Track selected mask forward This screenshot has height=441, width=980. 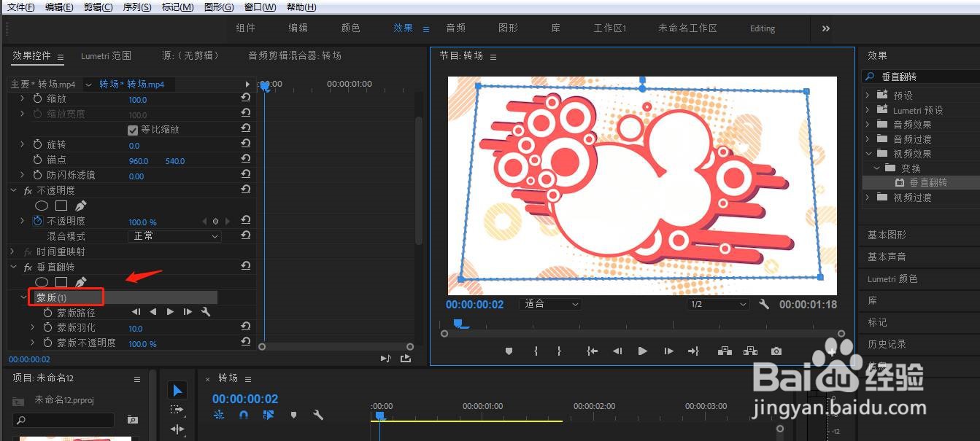click(170, 312)
